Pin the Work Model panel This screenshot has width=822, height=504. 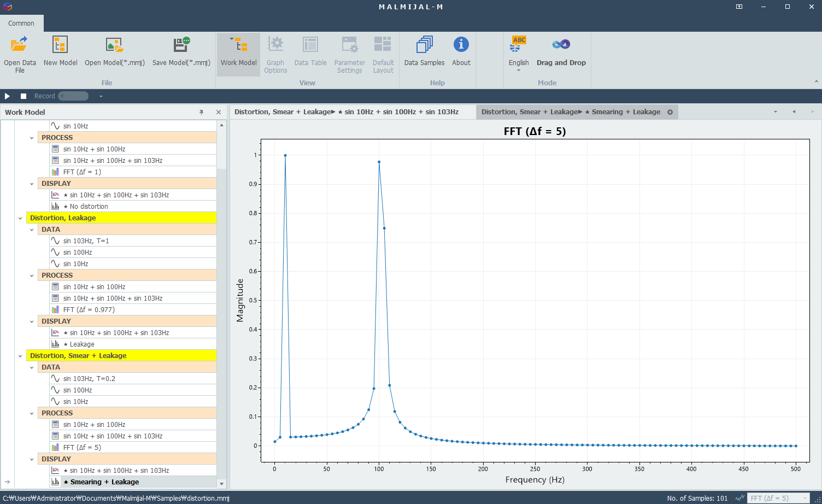pyautogui.click(x=202, y=112)
